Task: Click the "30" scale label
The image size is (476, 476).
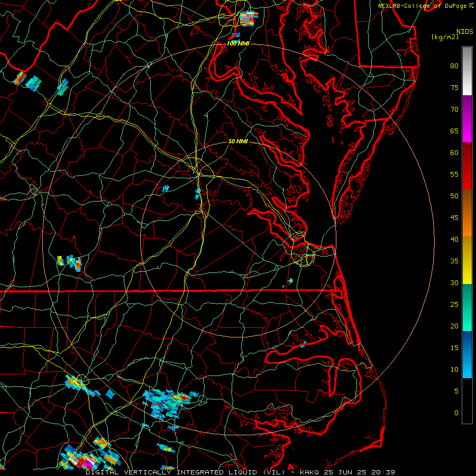Action: (454, 282)
